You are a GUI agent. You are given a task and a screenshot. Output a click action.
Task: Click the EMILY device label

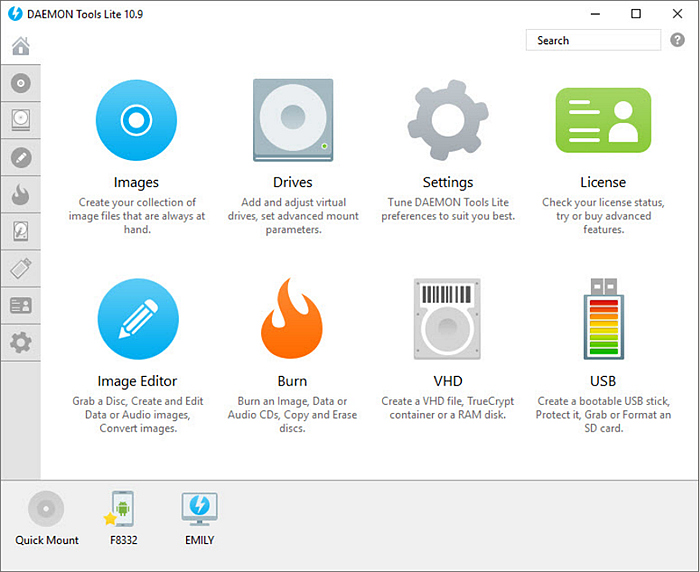click(x=200, y=540)
